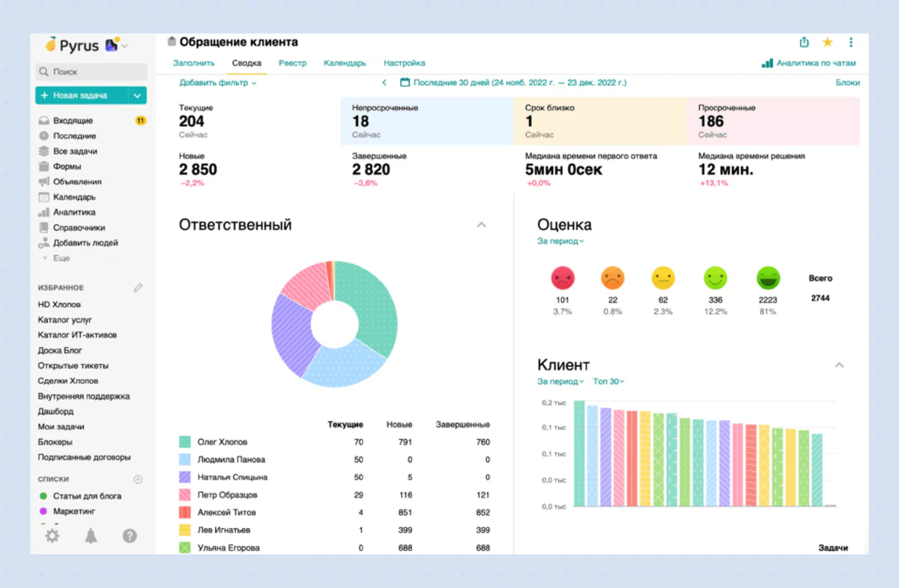The width and height of the screenshot is (899, 588).
Task: Click the Объявления megaphone icon
Action: point(44,182)
